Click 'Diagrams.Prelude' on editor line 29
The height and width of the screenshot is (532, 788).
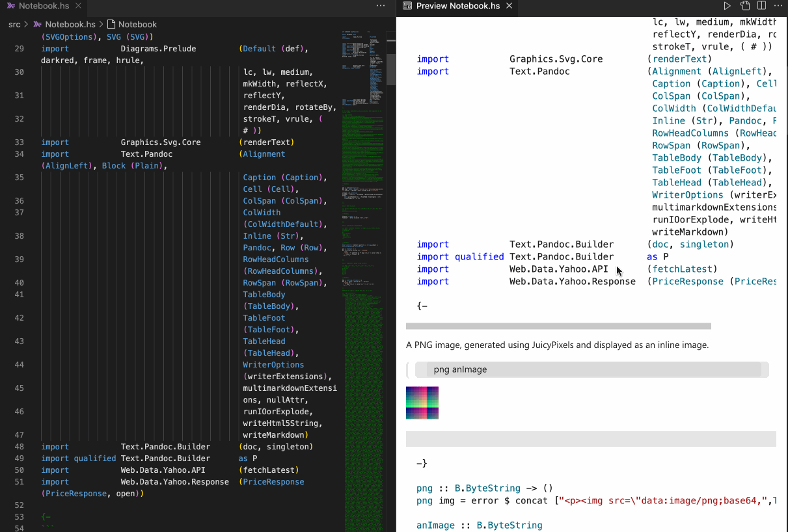pyautogui.click(x=158, y=49)
